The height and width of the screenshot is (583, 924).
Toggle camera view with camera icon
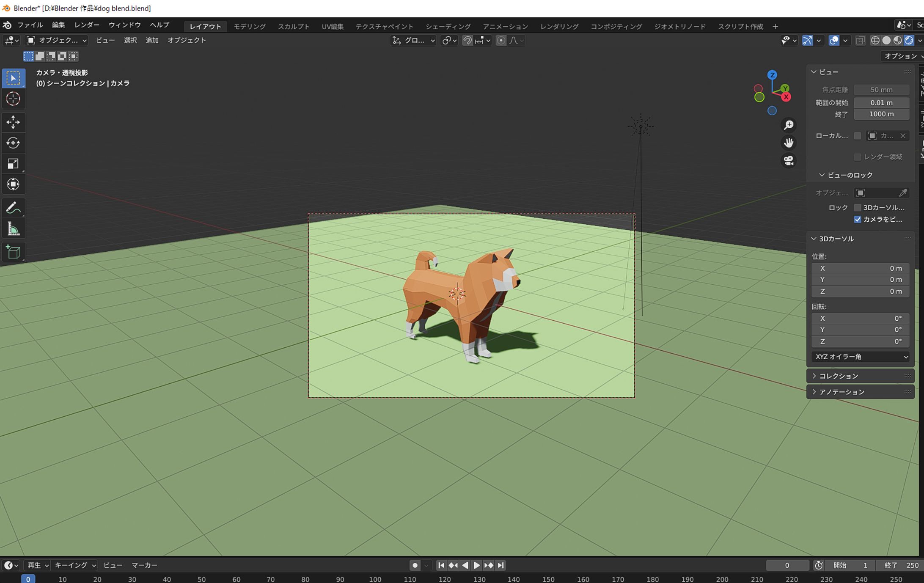tap(789, 161)
